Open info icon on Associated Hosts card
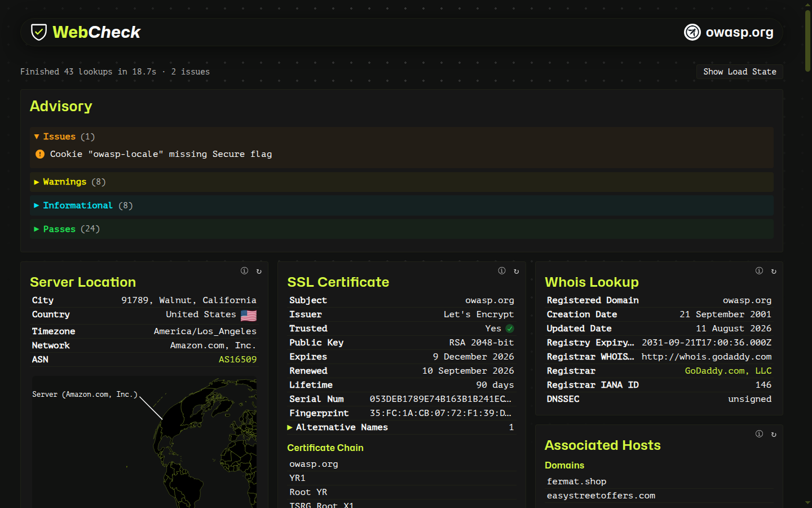Screen dimensions: 812x508 pos(759,434)
